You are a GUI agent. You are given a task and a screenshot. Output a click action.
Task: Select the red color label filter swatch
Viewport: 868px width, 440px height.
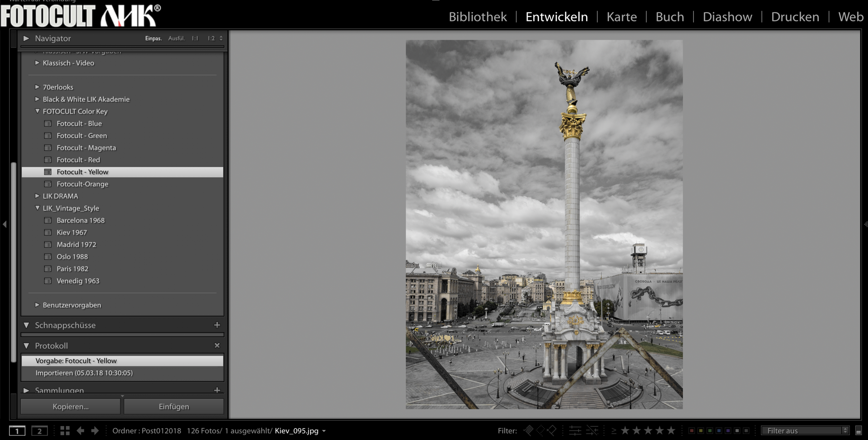(692, 430)
